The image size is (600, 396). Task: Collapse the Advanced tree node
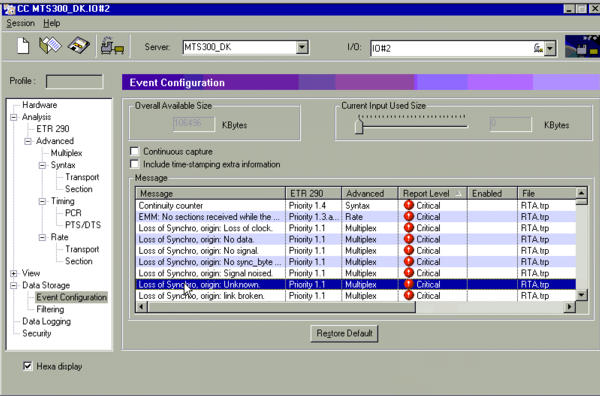[x=28, y=141]
